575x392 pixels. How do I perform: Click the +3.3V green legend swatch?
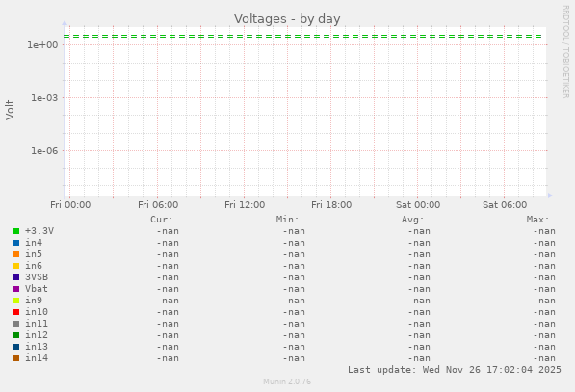(x=16, y=231)
